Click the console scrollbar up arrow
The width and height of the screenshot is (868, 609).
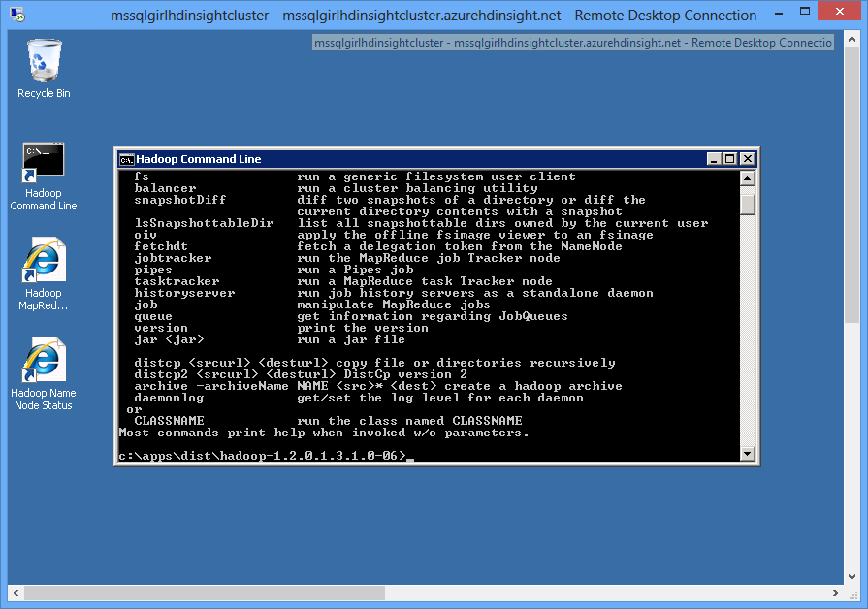coord(748,178)
